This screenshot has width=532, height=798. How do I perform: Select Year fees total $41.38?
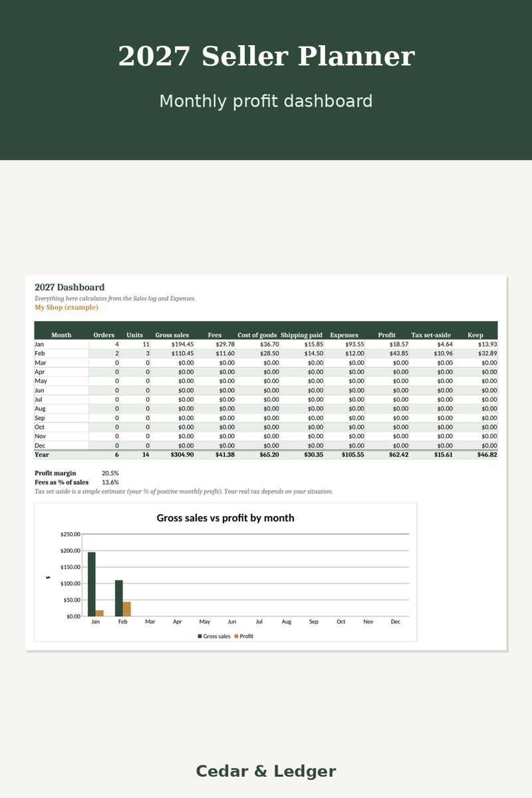tap(225, 455)
